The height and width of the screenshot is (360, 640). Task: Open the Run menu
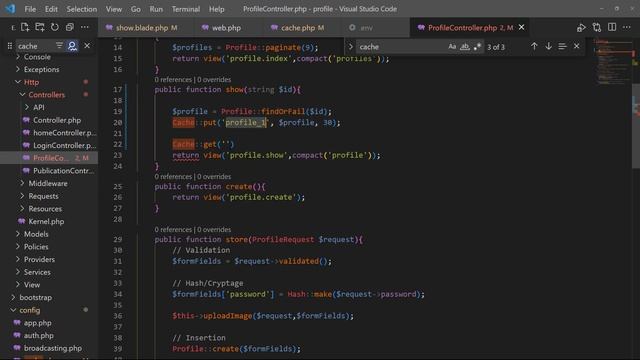coord(156,9)
